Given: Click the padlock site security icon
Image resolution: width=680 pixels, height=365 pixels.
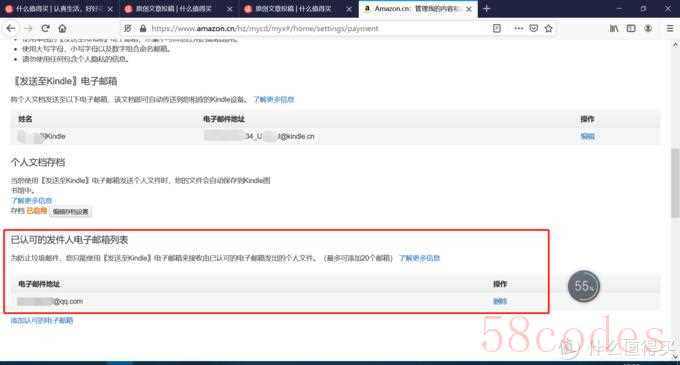Looking at the screenshot, I should tap(143, 28).
